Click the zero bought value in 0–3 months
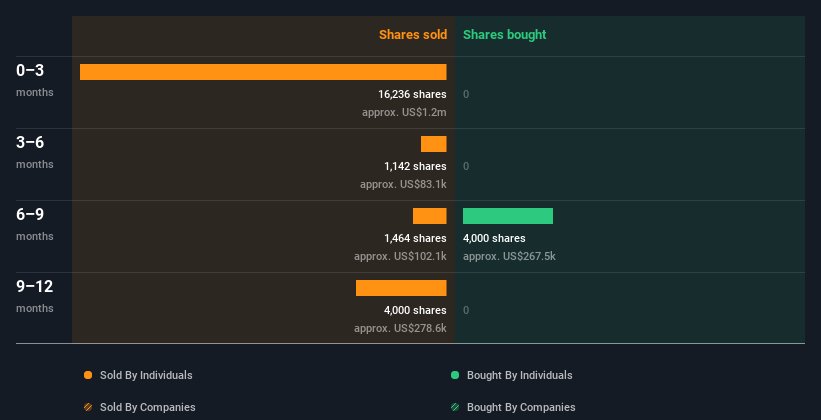Image resolution: width=821 pixels, height=420 pixels. pos(466,94)
